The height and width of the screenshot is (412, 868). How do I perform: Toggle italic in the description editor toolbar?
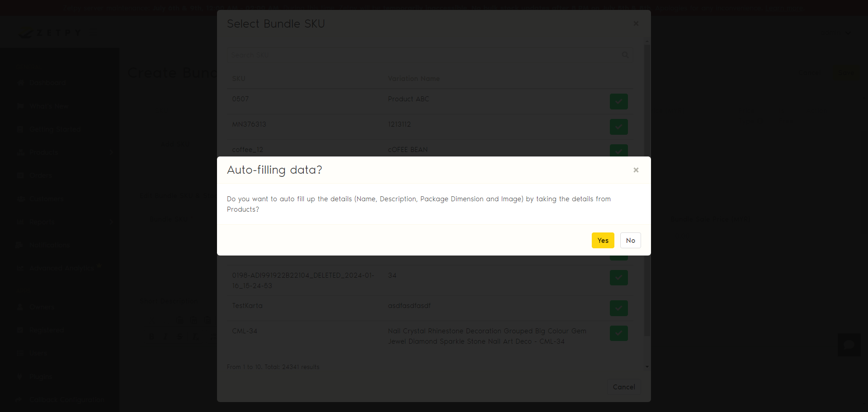[165, 336]
